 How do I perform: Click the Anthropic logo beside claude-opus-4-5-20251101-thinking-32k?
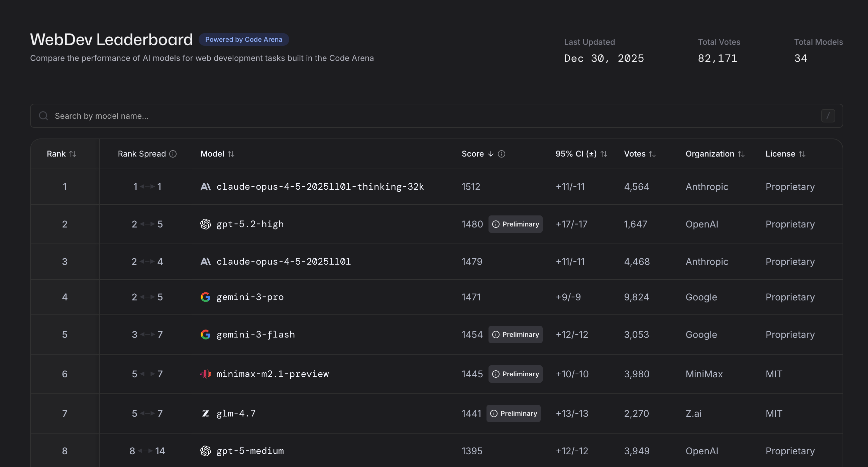coord(206,186)
